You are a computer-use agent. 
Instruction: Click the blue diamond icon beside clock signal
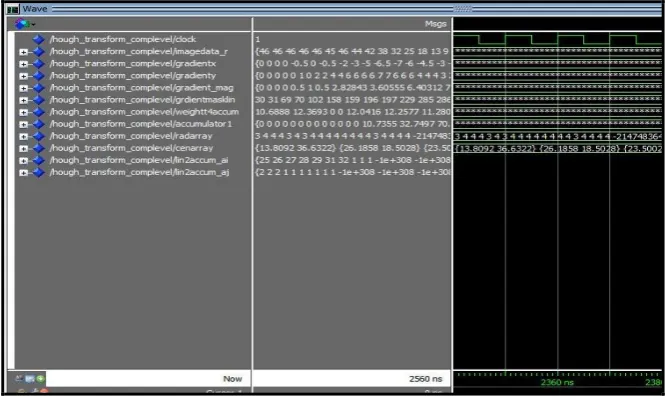click(x=39, y=39)
